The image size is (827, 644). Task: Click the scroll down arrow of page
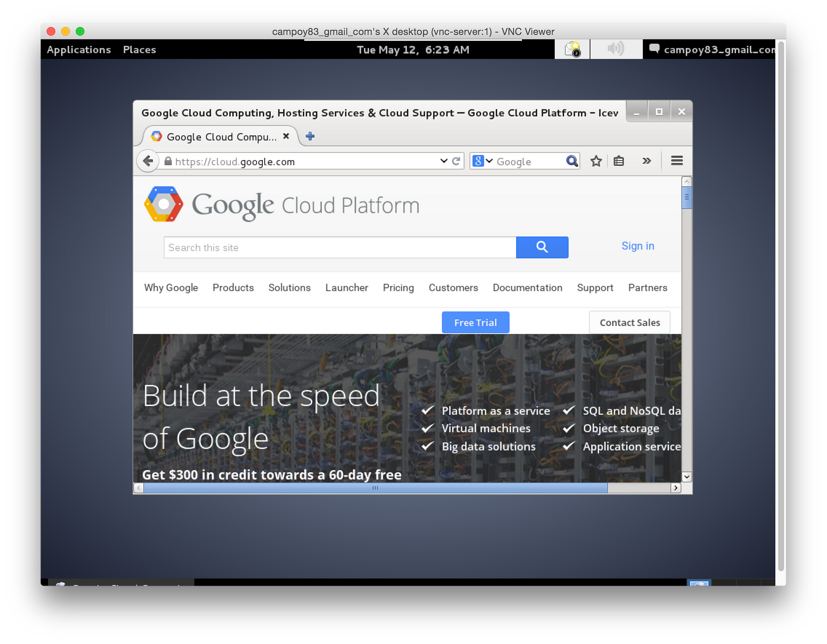click(x=686, y=477)
